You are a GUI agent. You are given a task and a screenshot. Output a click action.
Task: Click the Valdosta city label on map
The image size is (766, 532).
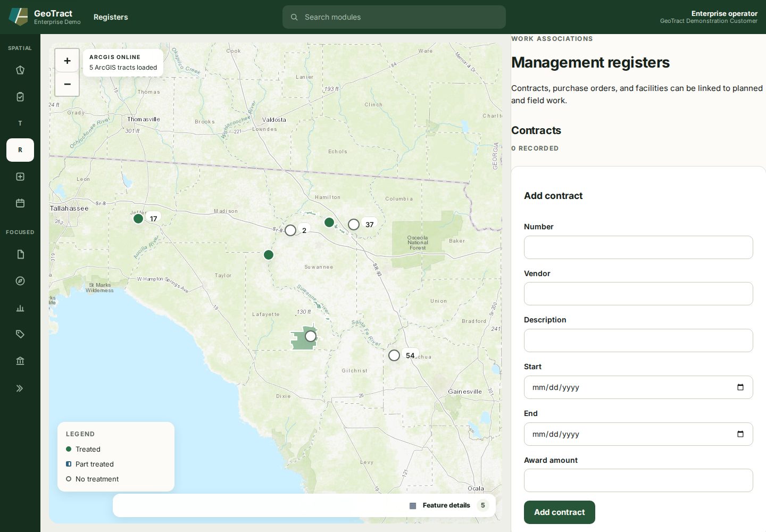click(x=274, y=120)
